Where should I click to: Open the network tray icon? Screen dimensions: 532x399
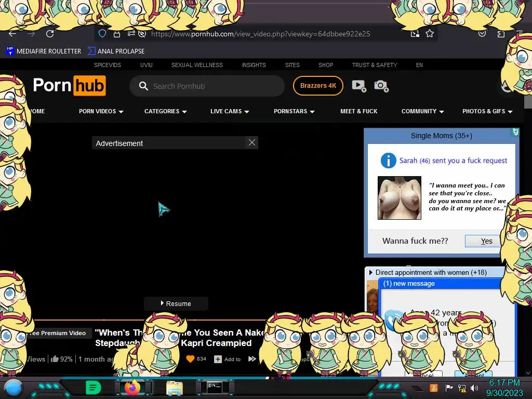462,388
